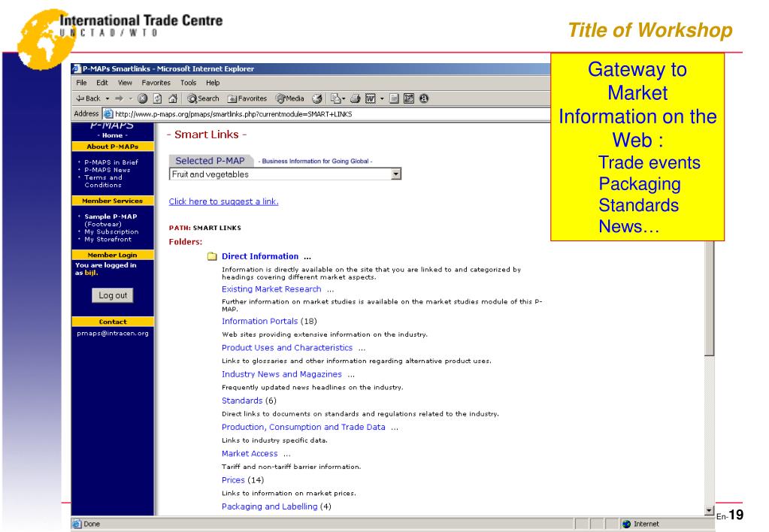This screenshot has width=769, height=532.
Task: Open Product Uses and Characteristics link
Action: (x=287, y=348)
